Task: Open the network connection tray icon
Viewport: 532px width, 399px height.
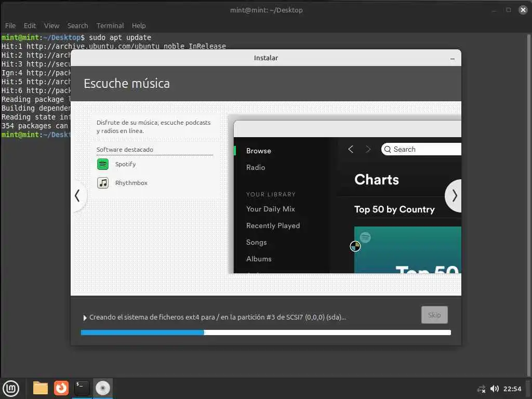Action: [481, 389]
